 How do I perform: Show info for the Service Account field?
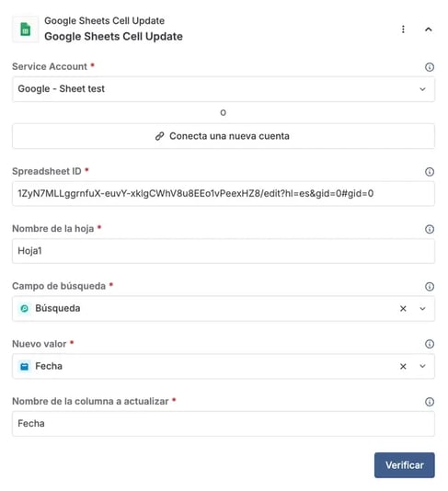(x=430, y=67)
